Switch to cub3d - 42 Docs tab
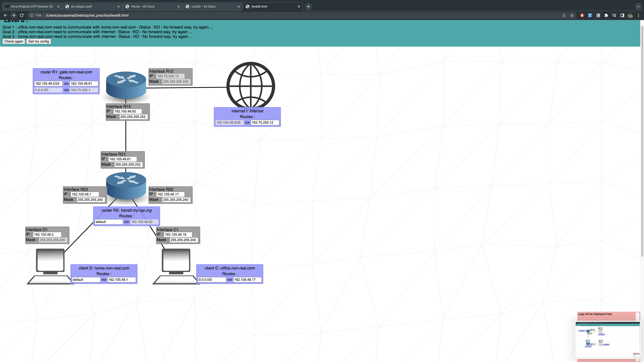 pyautogui.click(x=212, y=7)
